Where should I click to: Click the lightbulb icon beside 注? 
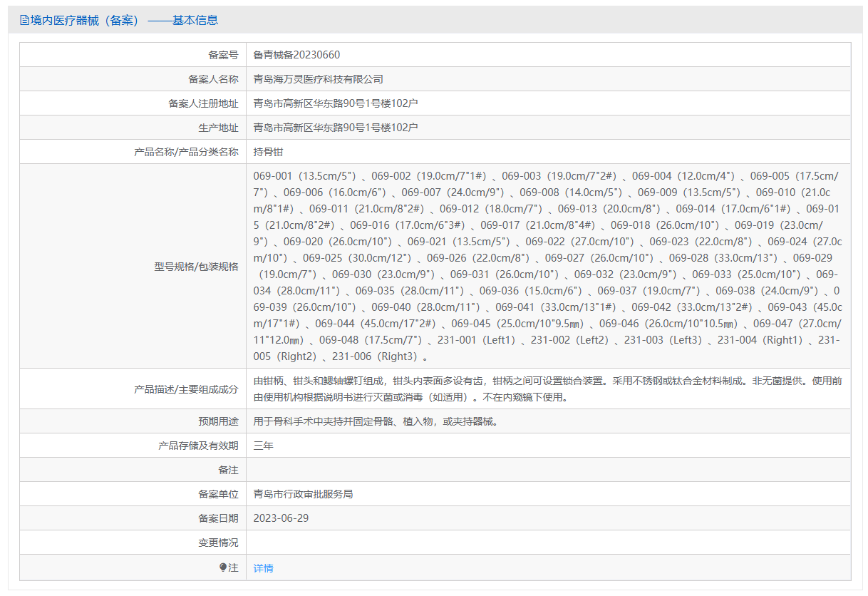click(x=223, y=567)
